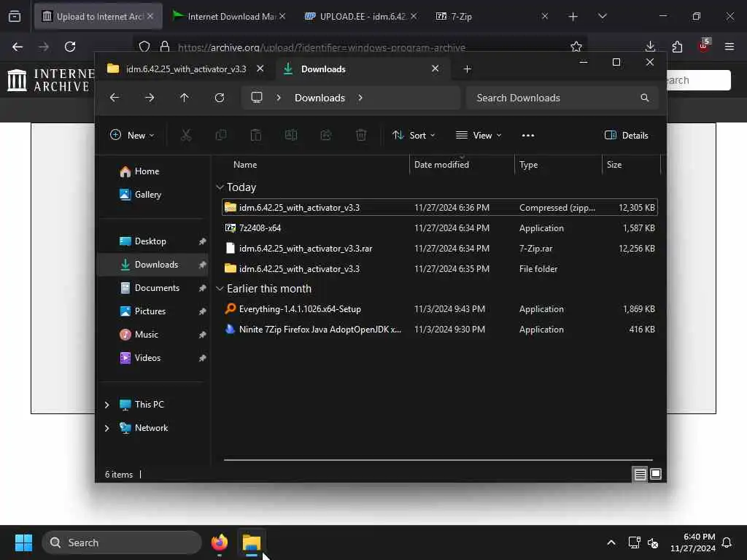Click the Rename icon in Explorer toolbar
Viewport: 747px width, 560px height.
[x=290, y=135]
